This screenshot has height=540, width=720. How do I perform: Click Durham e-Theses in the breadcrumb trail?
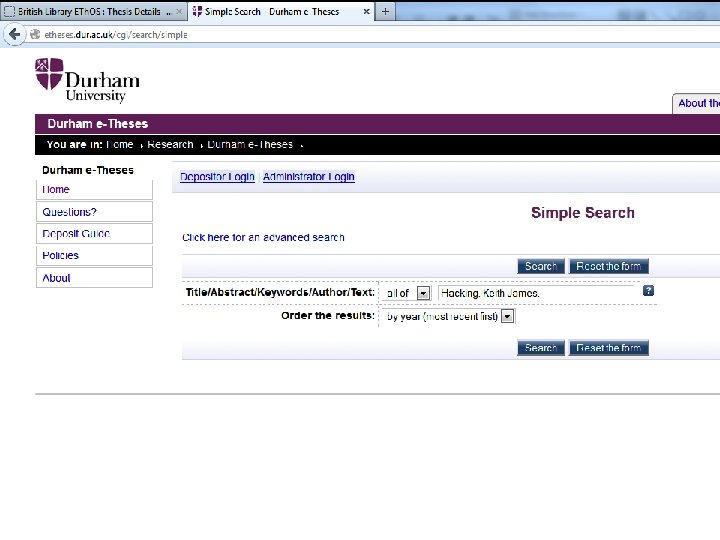[x=250, y=145]
